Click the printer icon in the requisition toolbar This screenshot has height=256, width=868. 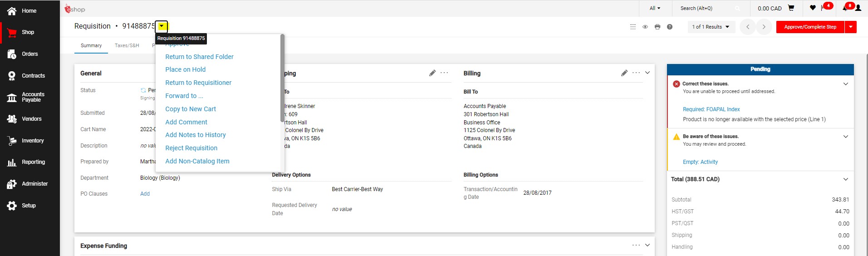click(x=657, y=27)
